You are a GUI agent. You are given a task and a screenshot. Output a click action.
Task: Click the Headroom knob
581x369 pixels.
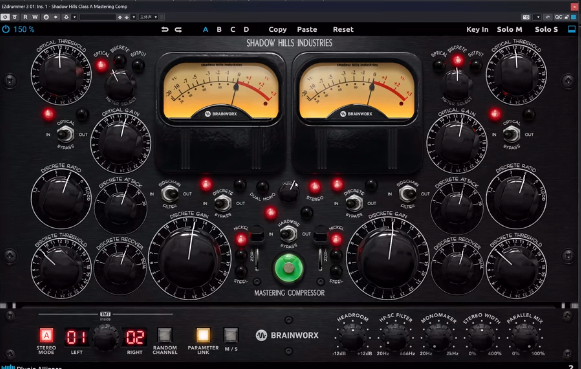coord(352,337)
